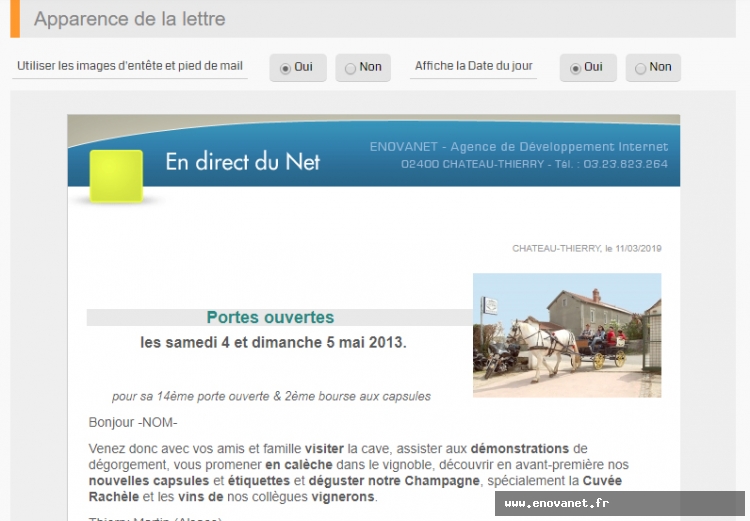Select Oui for header and footer images

point(298,67)
